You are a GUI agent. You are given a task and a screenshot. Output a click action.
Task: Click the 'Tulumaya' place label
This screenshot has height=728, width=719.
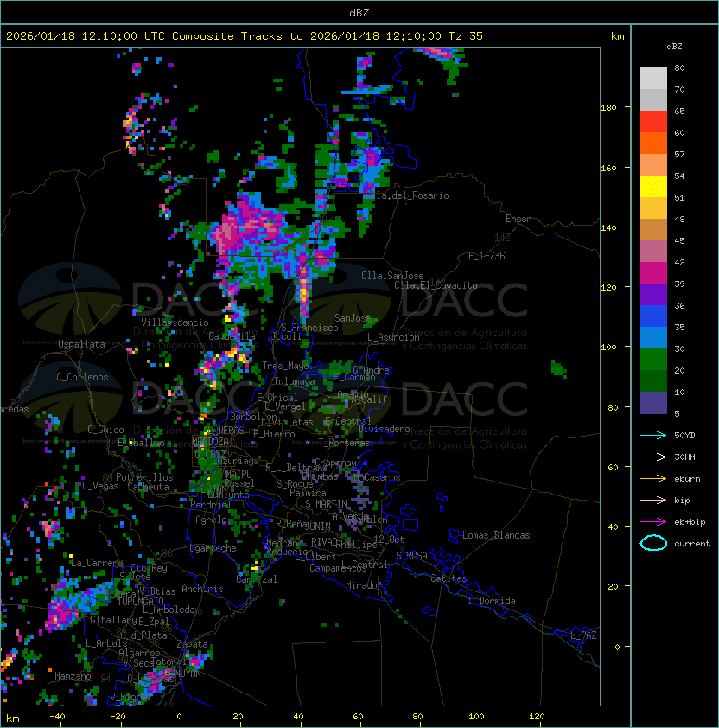295,381
